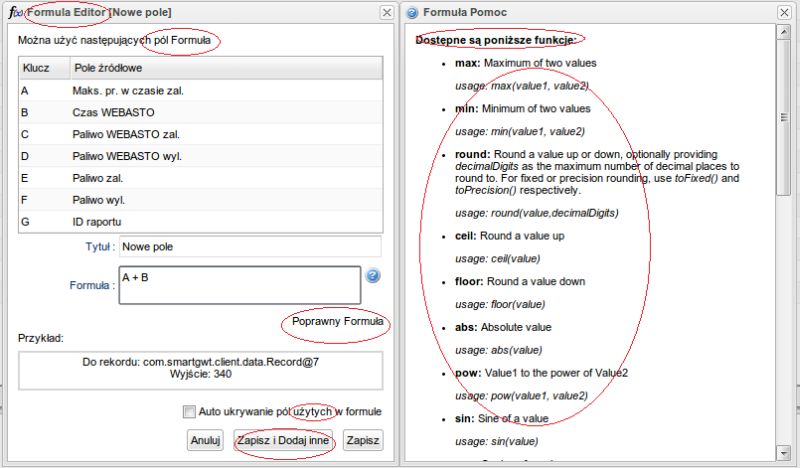Viewport: 800px width, 468px height.
Task: Select the ID raportu row
Action: 200,221
